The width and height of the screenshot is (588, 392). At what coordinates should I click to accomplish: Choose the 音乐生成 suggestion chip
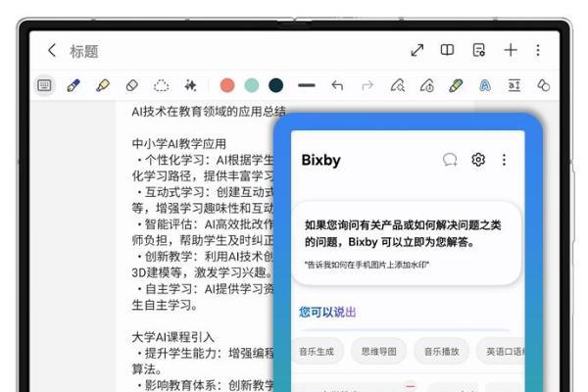click(317, 352)
